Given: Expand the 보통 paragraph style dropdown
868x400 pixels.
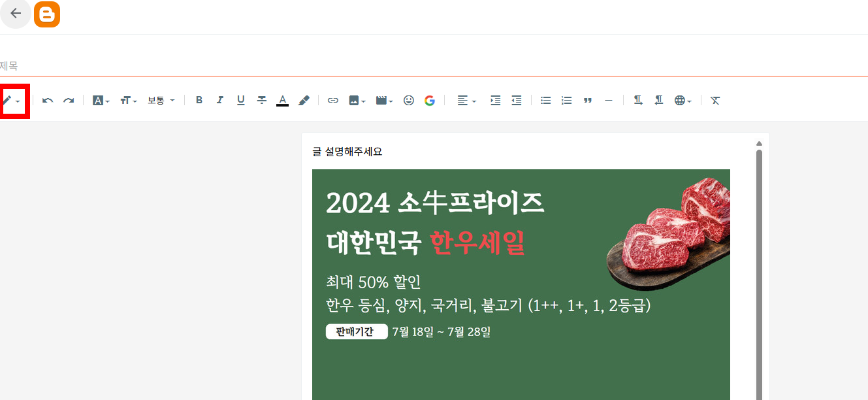Looking at the screenshot, I should (161, 101).
